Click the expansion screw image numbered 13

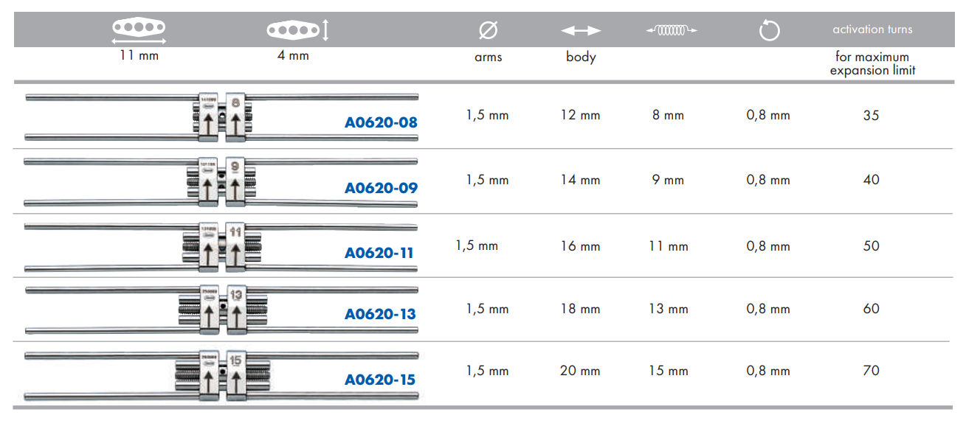221,309
